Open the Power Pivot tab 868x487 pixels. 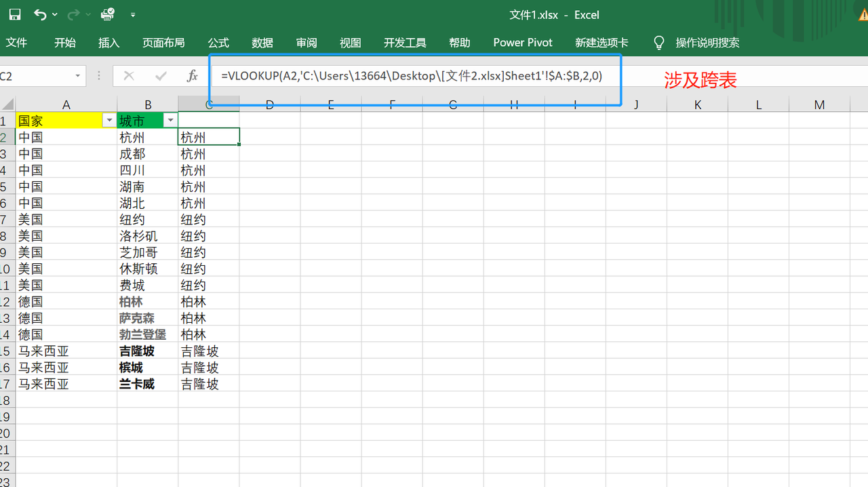(x=522, y=43)
